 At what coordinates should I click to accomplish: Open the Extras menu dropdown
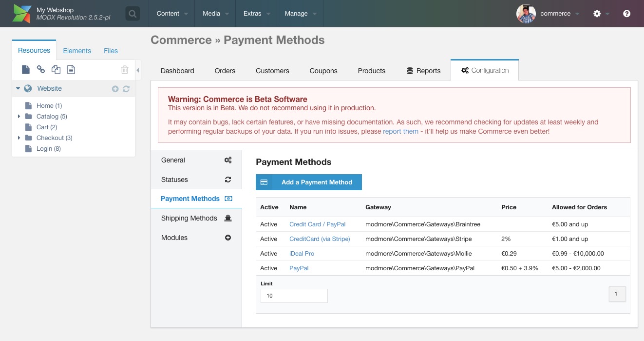click(256, 14)
